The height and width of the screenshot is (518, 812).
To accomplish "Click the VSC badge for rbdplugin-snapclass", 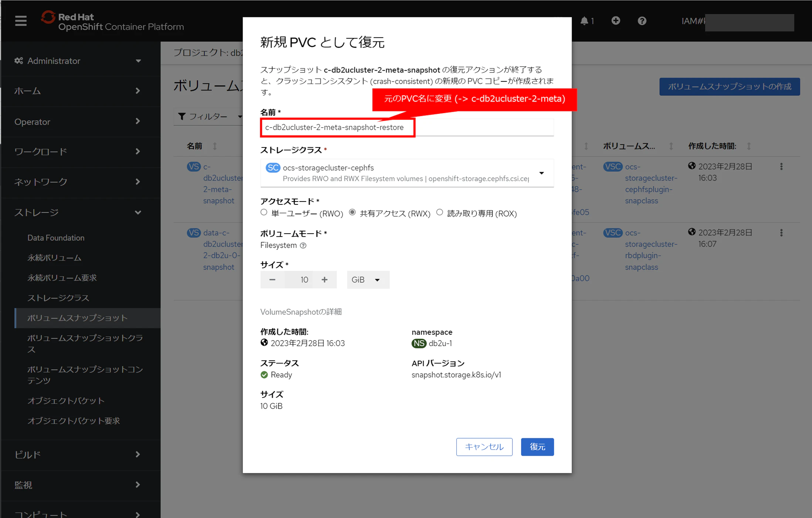I will (613, 233).
